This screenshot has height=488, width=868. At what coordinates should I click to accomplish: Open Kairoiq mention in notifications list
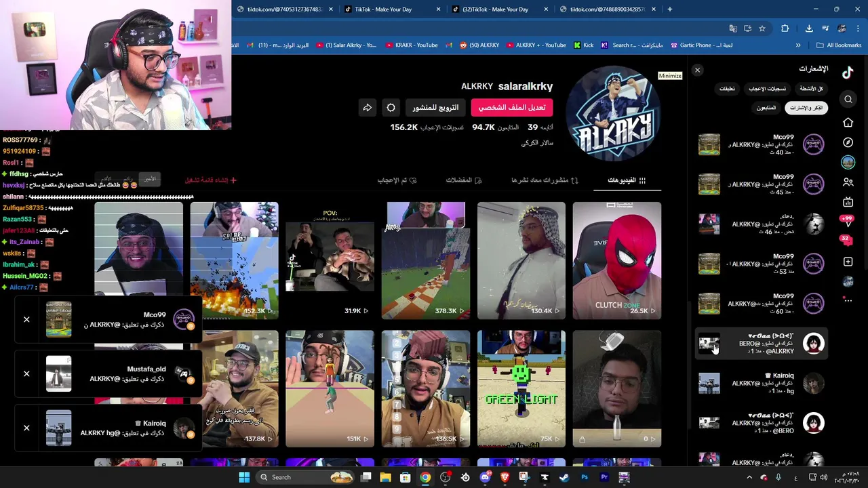762,384
